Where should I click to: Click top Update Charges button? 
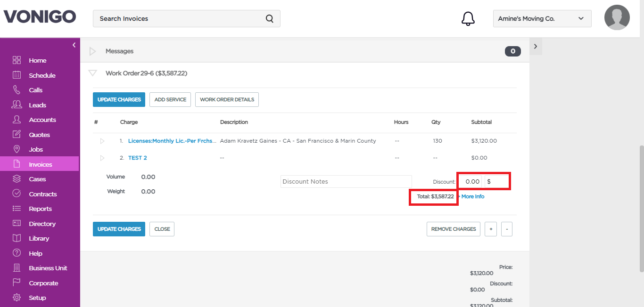(x=119, y=99)
